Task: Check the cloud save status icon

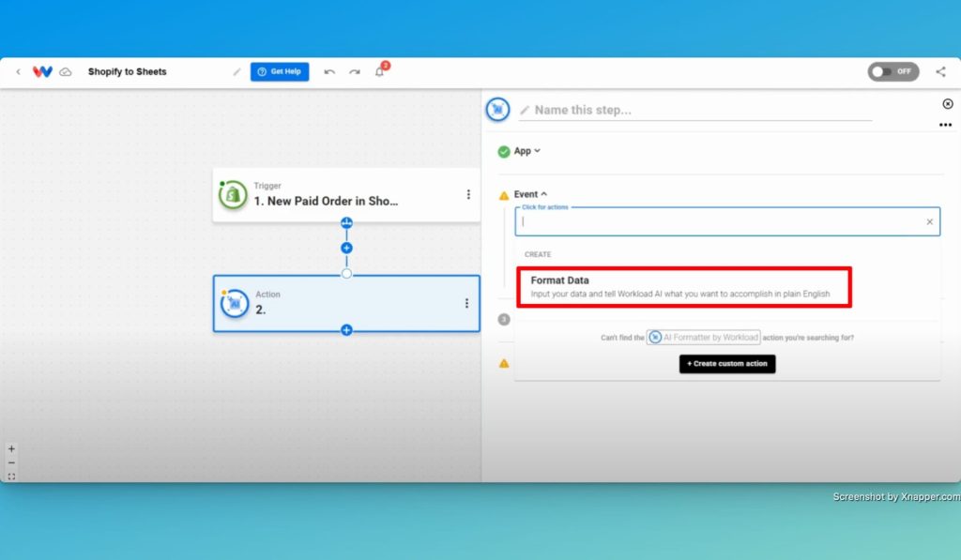Action: click(x=66, y=71)
